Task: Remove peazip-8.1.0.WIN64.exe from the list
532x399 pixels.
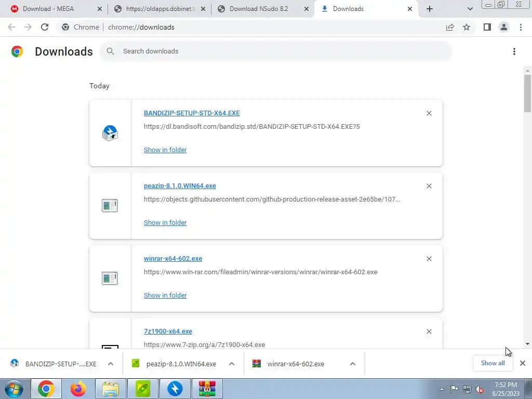Action: pyautogui.click(x=429, y=186)
